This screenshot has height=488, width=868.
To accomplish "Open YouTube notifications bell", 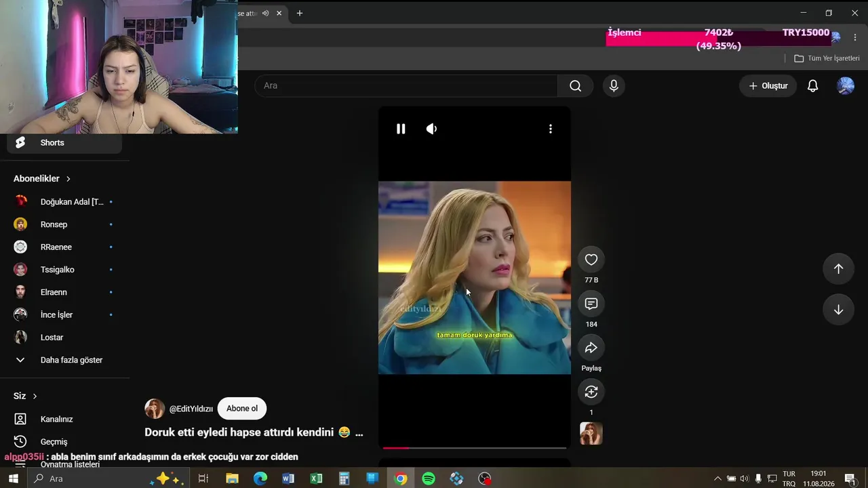I will coord(812,85).
